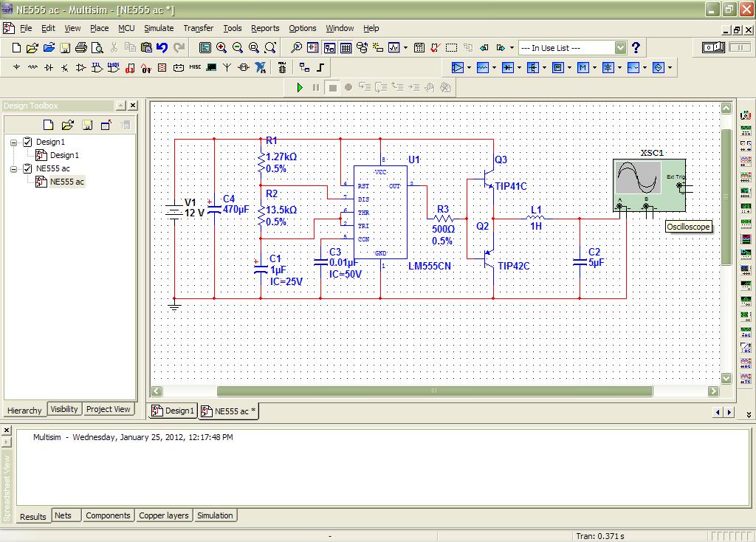Click the horizontal scrollbar under the schematic
This screenshot has width=756, height=542.
pyautogui.click(x=434, y=391)
